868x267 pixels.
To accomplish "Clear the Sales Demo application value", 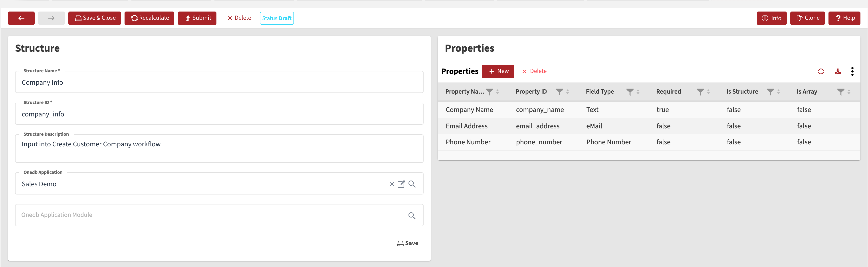I will (392, 184).
